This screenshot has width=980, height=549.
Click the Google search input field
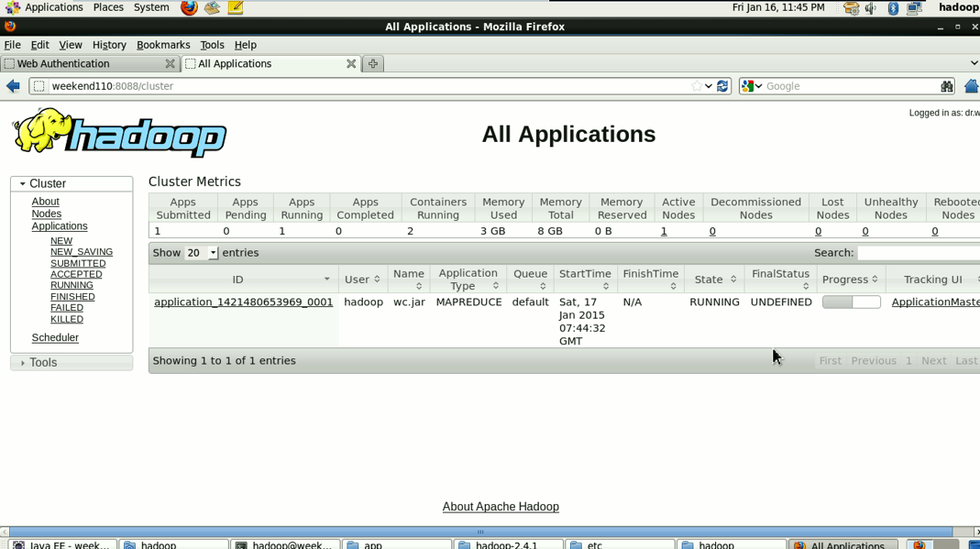pyautogui.click(x=852, y=86)
